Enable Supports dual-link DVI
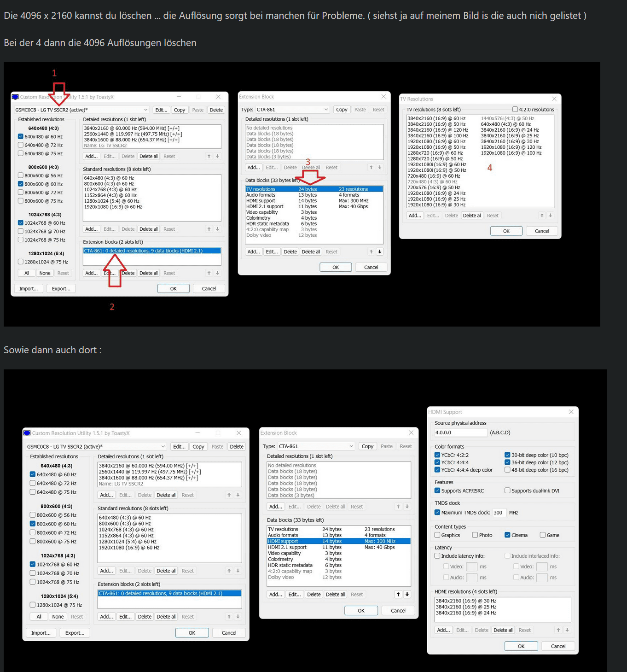Image resolution: width=627 pixels, height=672 pixels. tap(507, 491)
